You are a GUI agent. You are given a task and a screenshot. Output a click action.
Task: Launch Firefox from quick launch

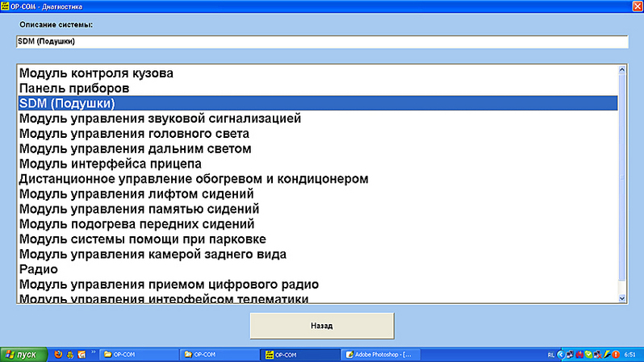click(58, 354)
